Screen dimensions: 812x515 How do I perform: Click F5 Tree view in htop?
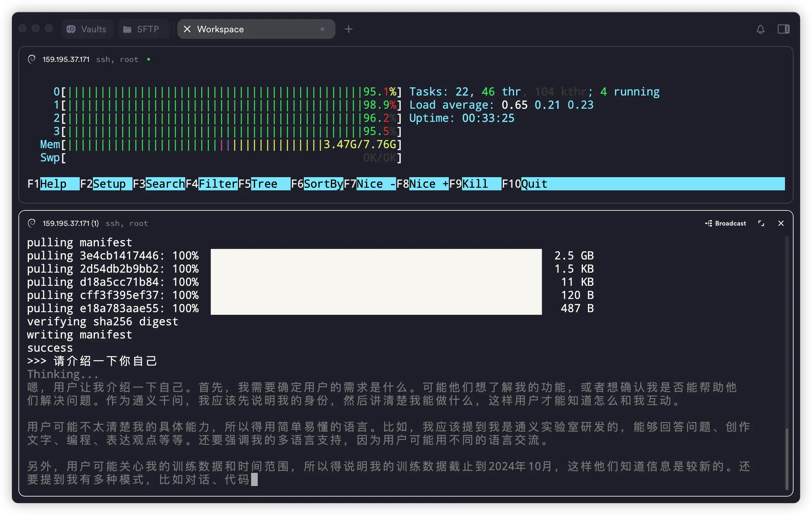(x=264, y=184)
